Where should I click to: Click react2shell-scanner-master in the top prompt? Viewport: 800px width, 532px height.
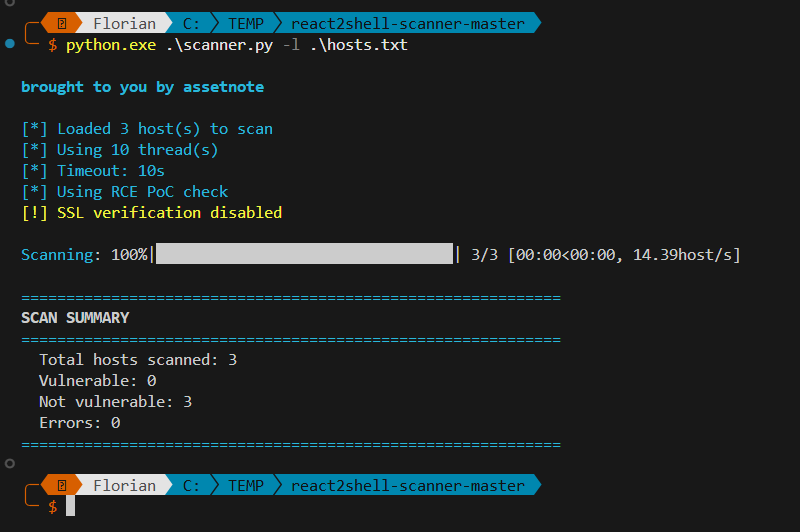tap(407, 22)
